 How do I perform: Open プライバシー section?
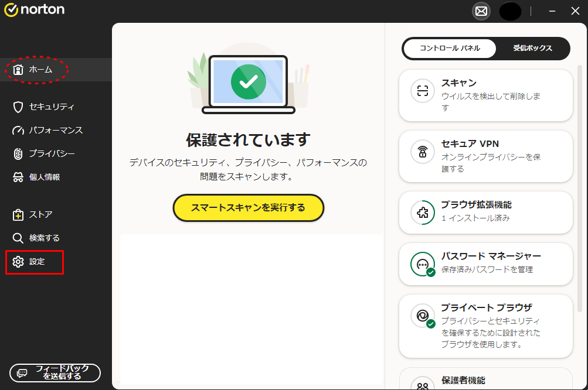click(x=56, y=153)
